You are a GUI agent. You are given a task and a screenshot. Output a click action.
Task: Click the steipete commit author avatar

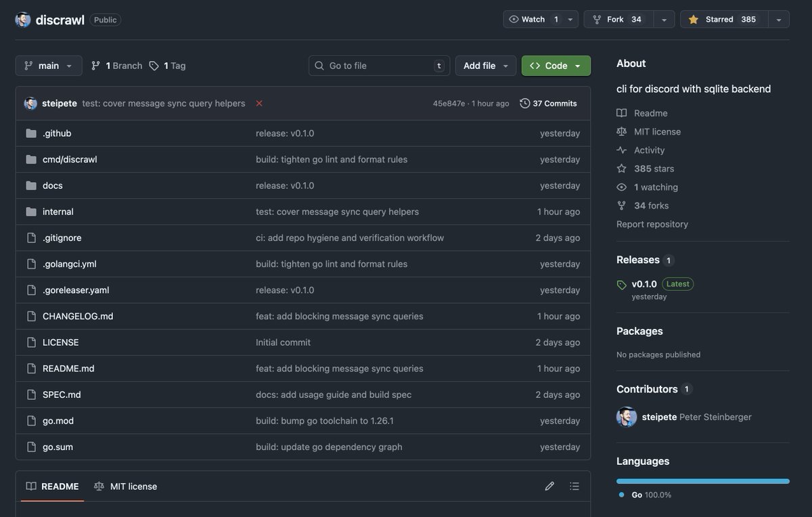tap(30, 104)
